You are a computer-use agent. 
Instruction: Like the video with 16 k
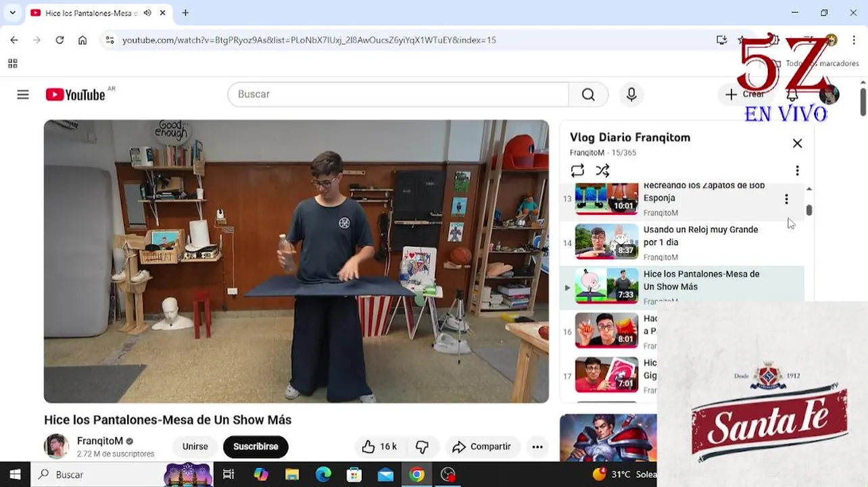click(x=379, y=446)
